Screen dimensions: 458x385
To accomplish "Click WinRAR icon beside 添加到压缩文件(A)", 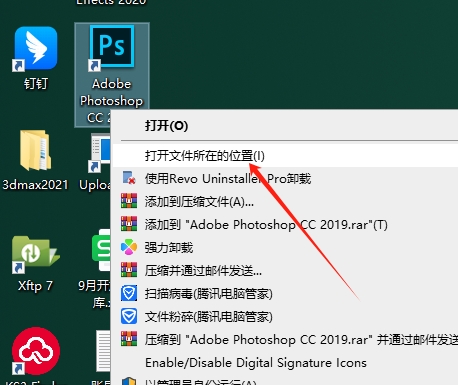I will click(129, 201).
